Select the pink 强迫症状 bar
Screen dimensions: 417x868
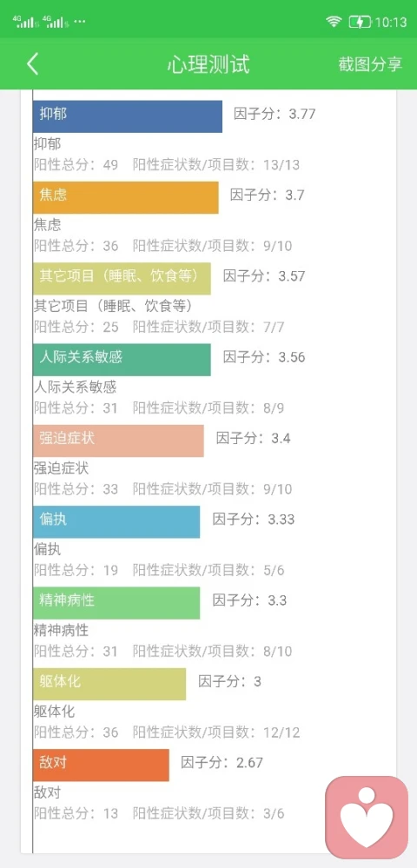(118, 441)
